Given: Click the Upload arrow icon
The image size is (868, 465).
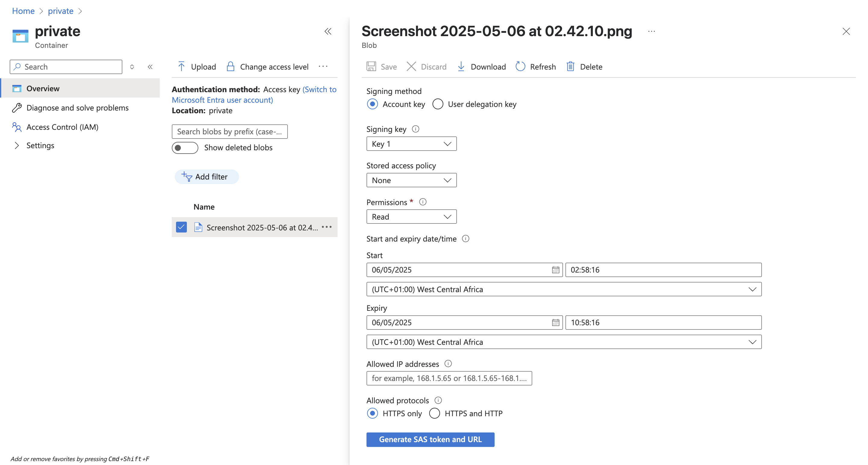Looking at the screenshot, I should [181, 66].
